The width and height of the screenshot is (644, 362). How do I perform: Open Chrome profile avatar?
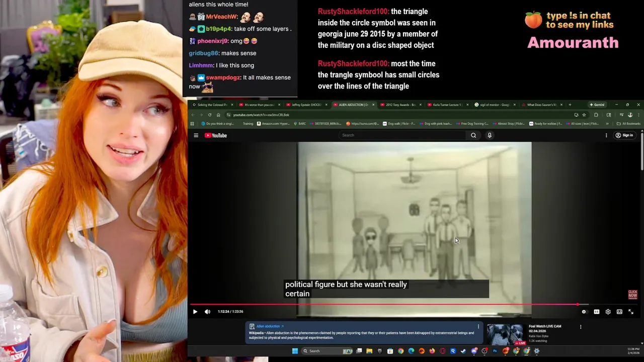click(630, 115)
